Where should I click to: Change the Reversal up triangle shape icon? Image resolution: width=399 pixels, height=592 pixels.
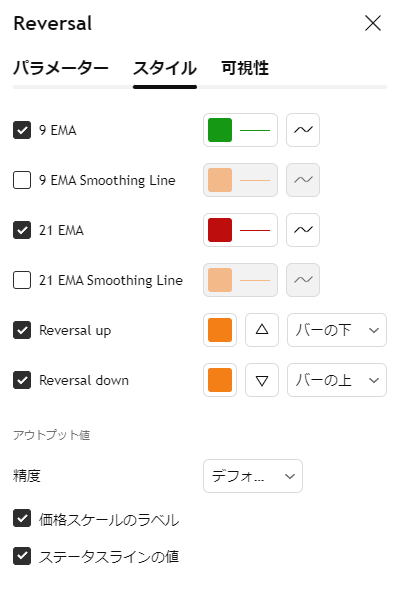pos(262,330)
